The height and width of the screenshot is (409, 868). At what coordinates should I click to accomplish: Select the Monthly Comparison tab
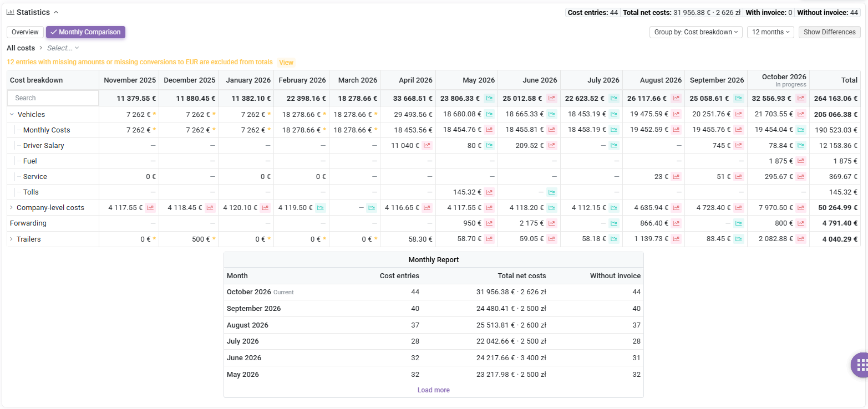85,32
